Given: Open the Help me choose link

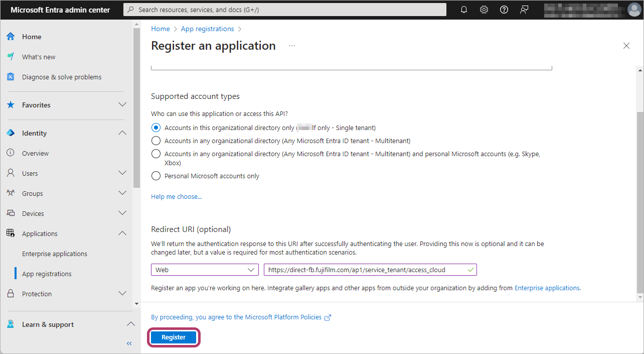Looking at the screenshot, I should click(176, 196).
